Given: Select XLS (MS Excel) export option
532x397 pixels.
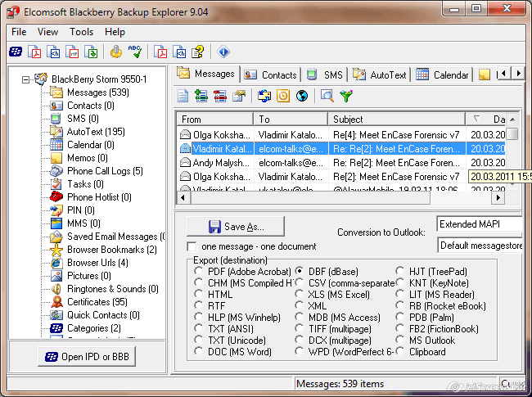Looking at the screenshot, I should click(x=299, y=294).
